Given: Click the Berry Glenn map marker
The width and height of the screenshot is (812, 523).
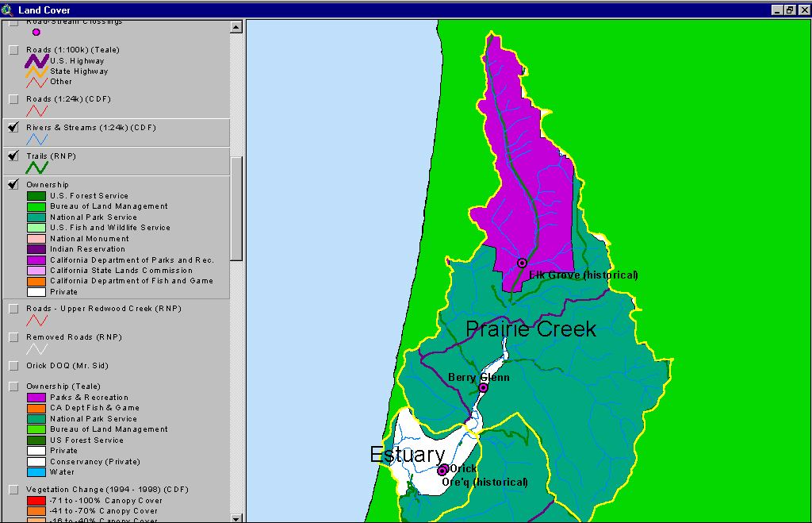Looking at the screenshot, I should point(483,388).
